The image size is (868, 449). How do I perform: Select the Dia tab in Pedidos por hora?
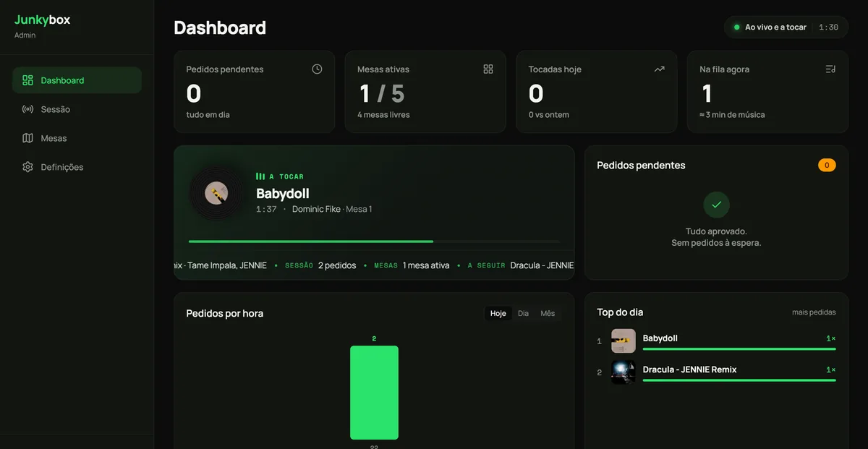pos(523,313)
